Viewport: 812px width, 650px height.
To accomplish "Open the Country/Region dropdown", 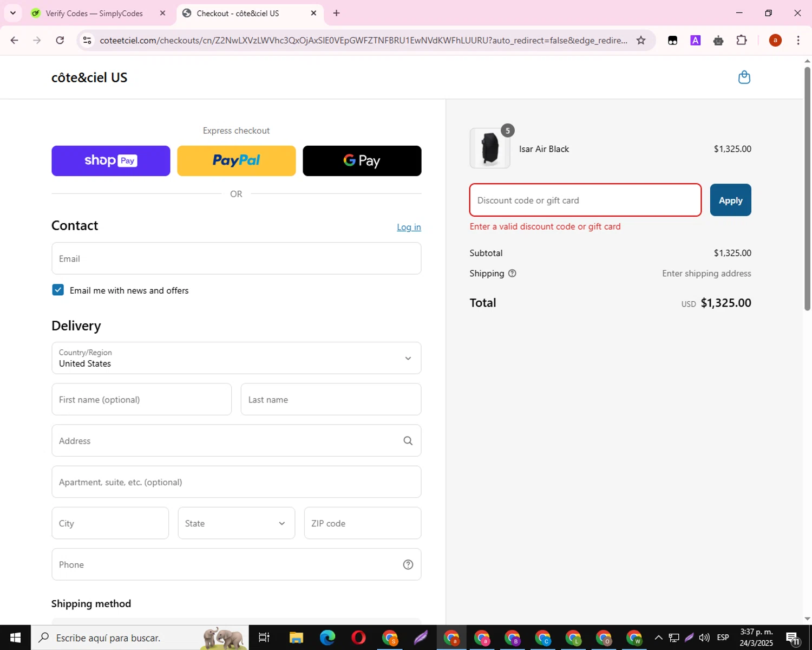I will point(237,358).
